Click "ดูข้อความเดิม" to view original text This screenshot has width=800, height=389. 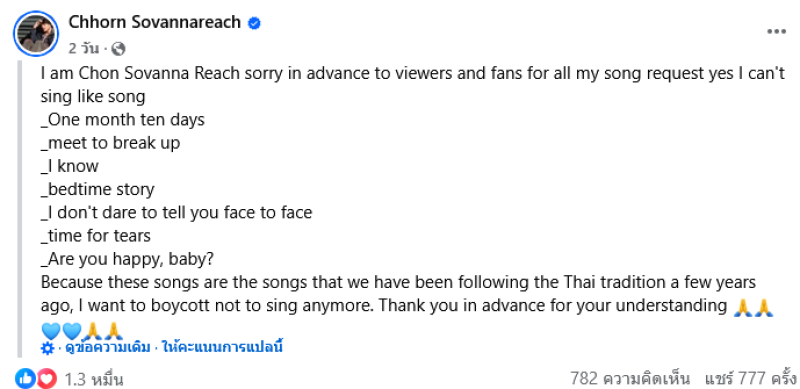108,348
